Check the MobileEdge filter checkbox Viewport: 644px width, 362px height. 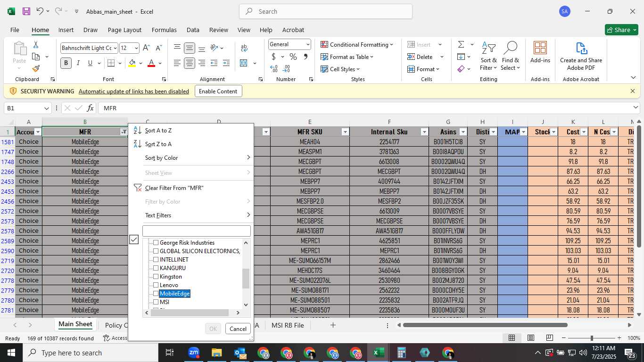point(156,294)
